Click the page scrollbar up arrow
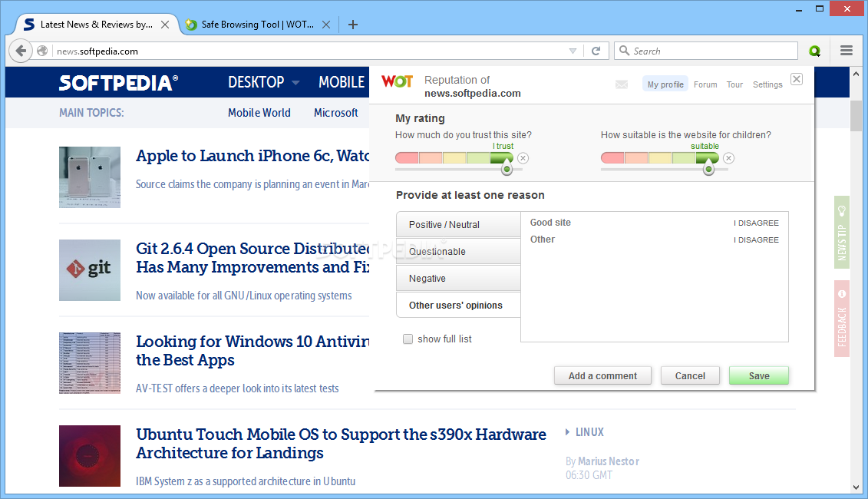This screenshot has height=499, width=868. point(856,73)
